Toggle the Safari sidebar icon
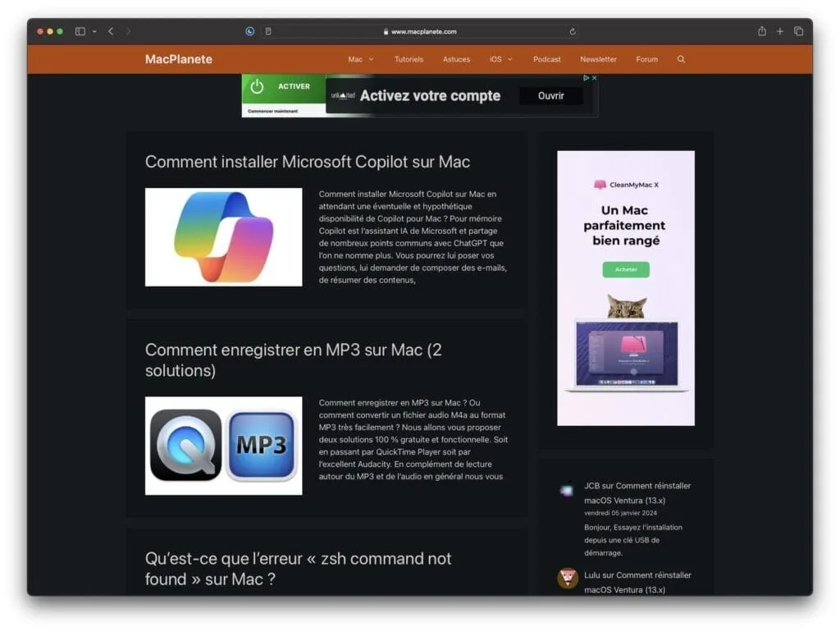This screenshot has width=840, height=632. click(80, 30)
